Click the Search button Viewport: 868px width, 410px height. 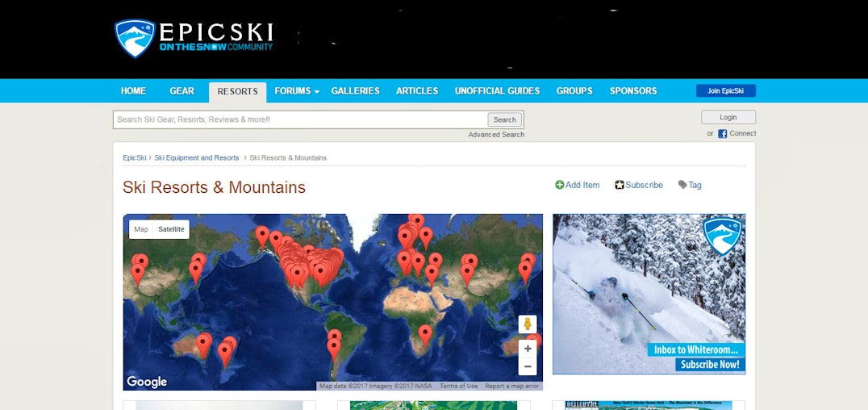(x=505, y=119)
